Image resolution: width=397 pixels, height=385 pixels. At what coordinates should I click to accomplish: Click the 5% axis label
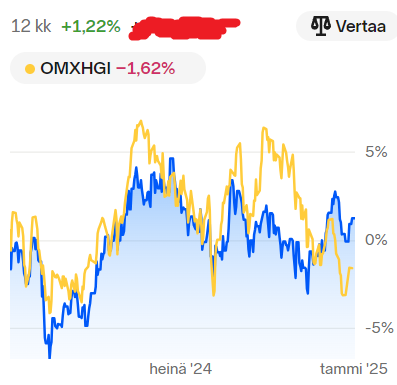(x=376, y=152)
